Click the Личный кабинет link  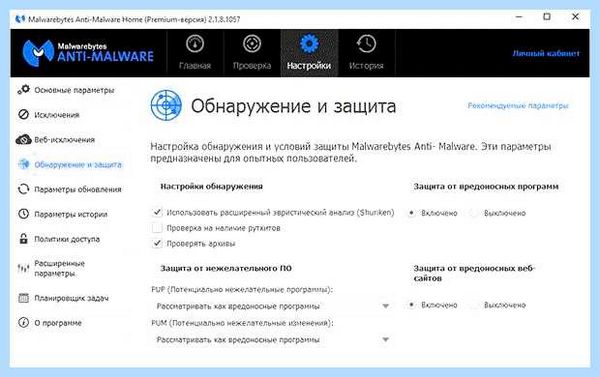pos(546,53)
